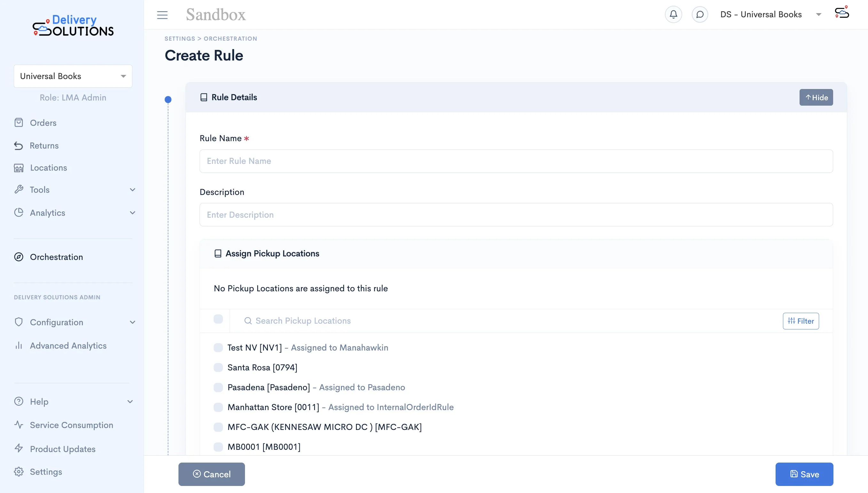
Task: Click the top-right Delivery Solutions brand icon
Action: click(x=842, y=12)
